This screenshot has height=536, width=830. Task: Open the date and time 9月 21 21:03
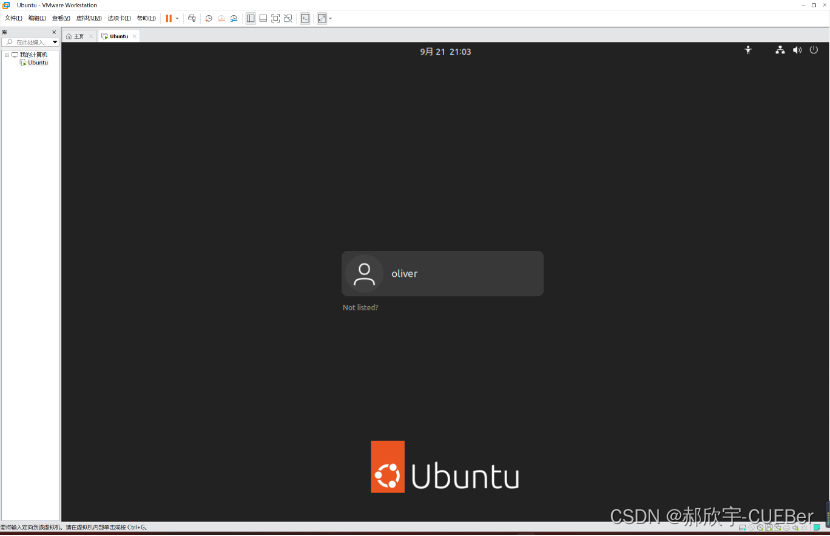[x=445, y=52]
